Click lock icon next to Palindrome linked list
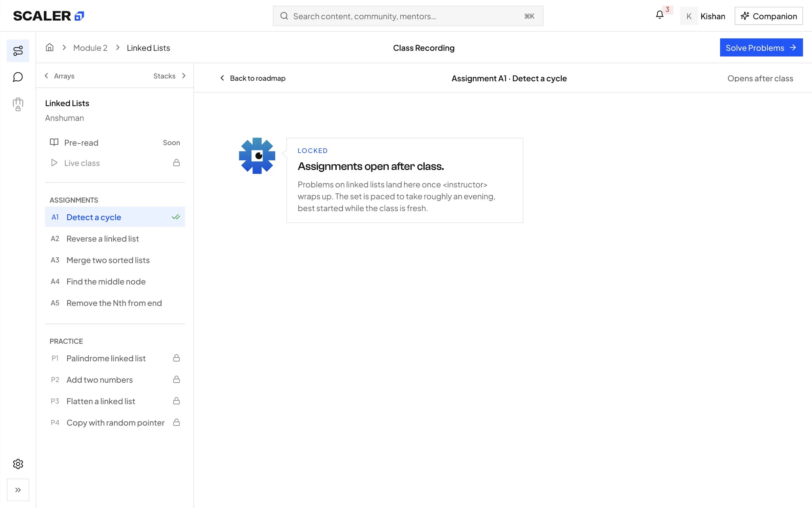This screenshot has width=812, height=508. [x=176, y=358]
